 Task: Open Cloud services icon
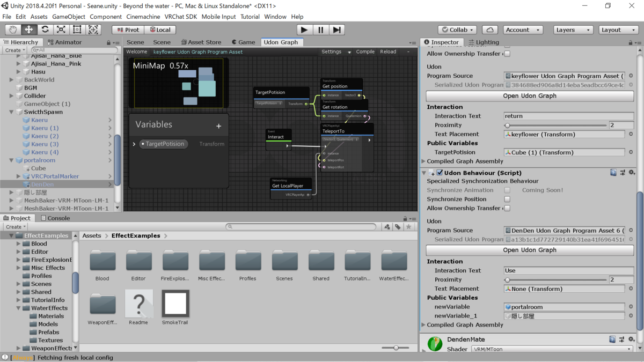[489, 30]
